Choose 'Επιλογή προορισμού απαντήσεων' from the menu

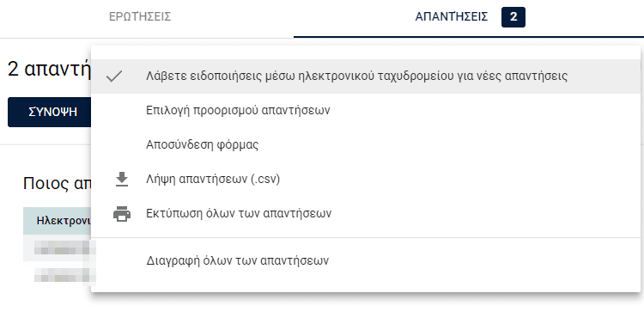coord(366,111)
